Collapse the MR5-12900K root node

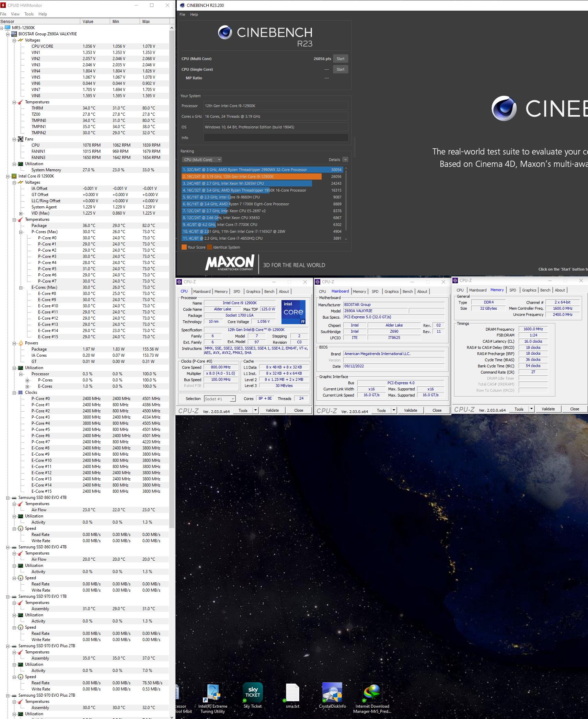coord(2,28)
